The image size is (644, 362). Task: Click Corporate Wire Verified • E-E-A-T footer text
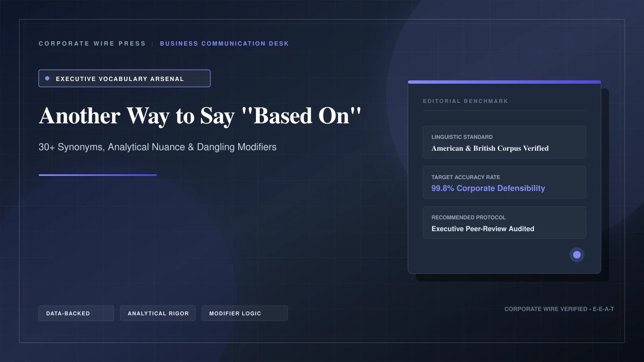click(559, 309)
